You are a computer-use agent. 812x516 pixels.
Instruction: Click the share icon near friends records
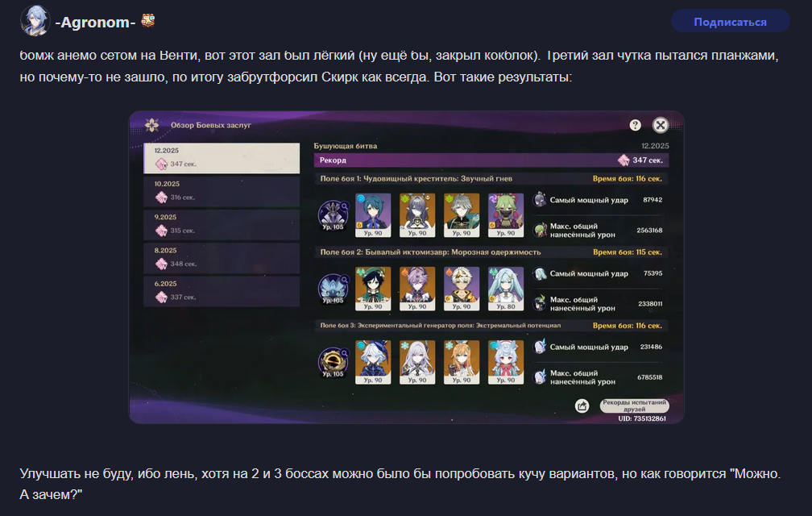(582, 406)
